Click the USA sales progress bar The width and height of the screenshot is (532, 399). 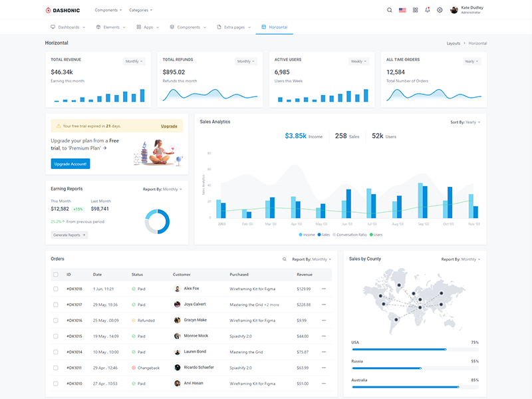(x=415, y=350)
